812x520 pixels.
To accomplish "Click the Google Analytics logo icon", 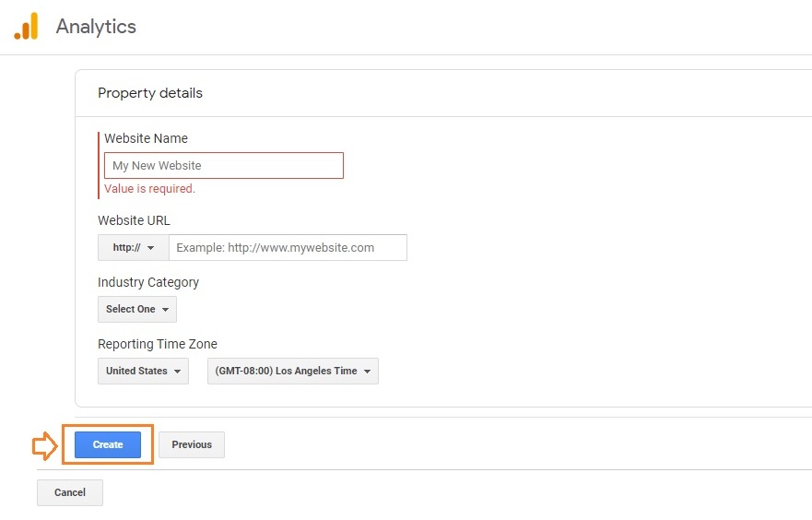I will coord(27,26).
